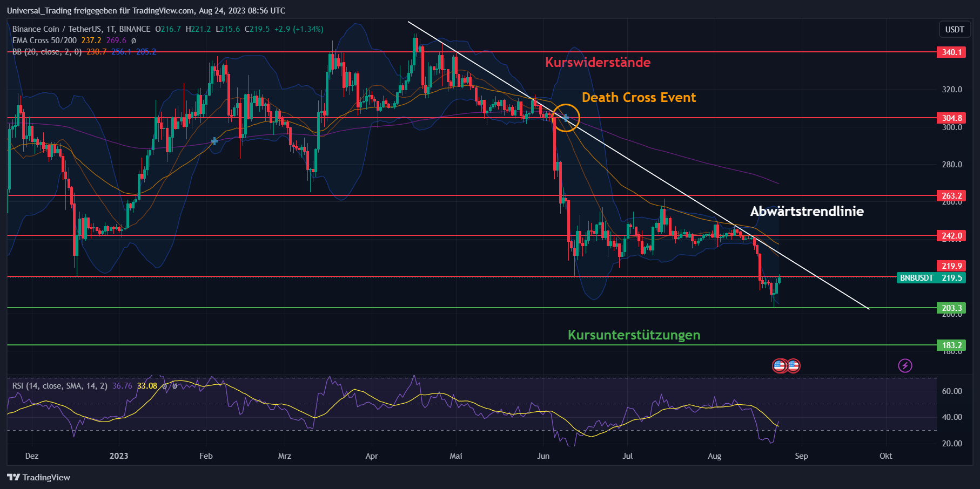Screen dimensions: 980x489
Task: Click the 183.2 support price label
Action: click(x=951, y=345)
